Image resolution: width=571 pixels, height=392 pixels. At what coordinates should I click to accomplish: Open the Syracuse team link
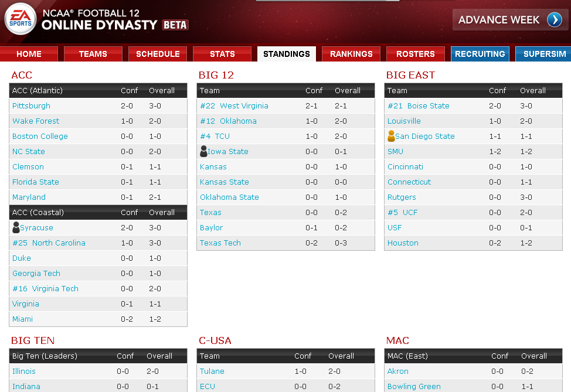[x=36, y=228]
